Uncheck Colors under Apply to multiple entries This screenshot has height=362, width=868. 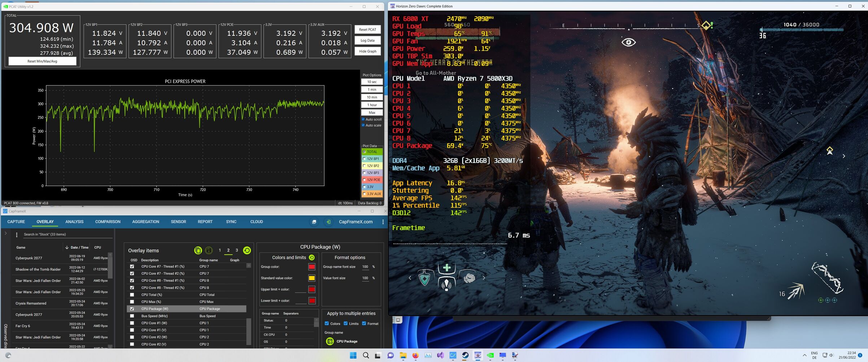pos(327,324)
